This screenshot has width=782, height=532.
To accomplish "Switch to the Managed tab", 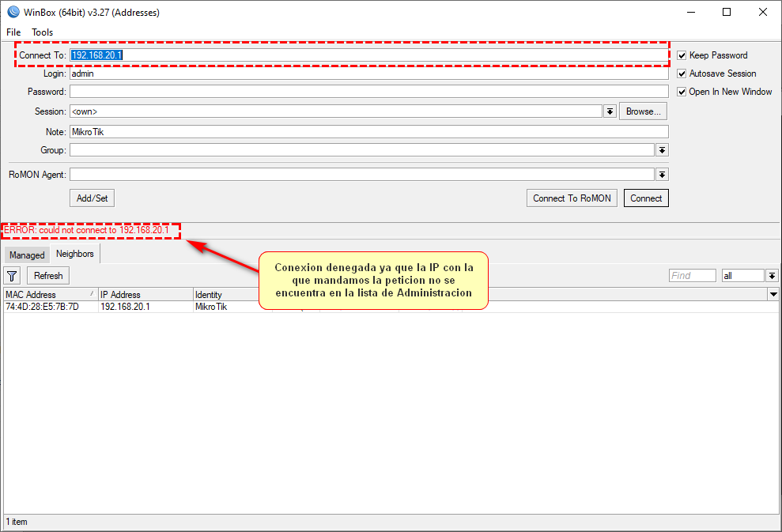I will coord(27,255).
